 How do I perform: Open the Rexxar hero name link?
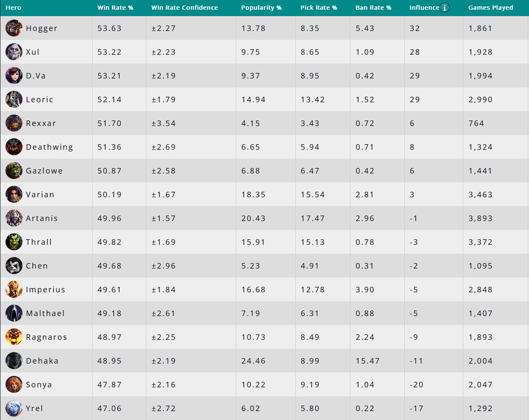41,123
